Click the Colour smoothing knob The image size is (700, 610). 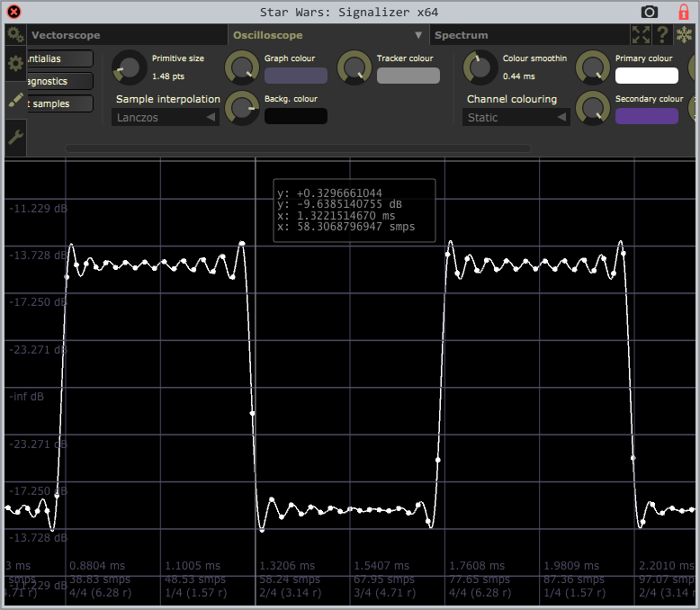(x=480, y=67)
